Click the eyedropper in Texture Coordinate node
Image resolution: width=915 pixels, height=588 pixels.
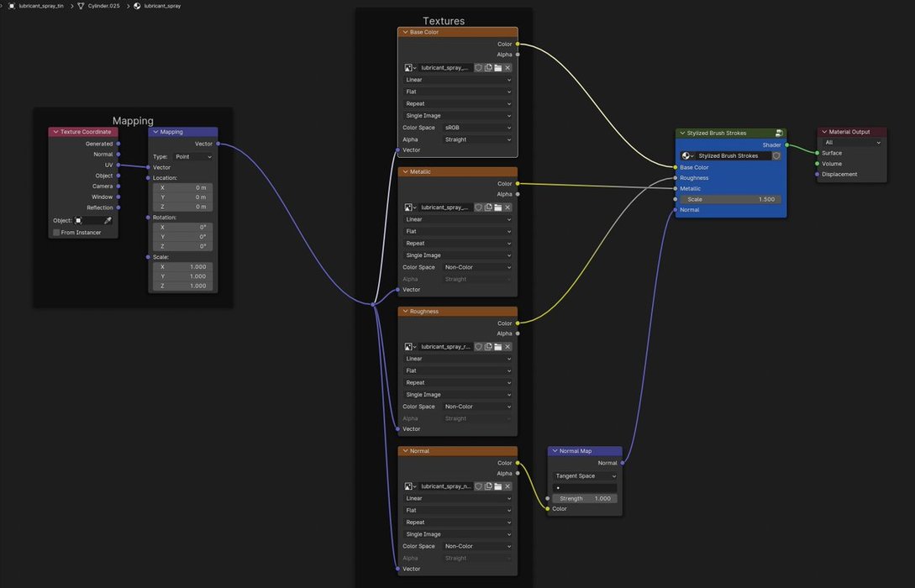pyautogui.click(x=108, y=221)
